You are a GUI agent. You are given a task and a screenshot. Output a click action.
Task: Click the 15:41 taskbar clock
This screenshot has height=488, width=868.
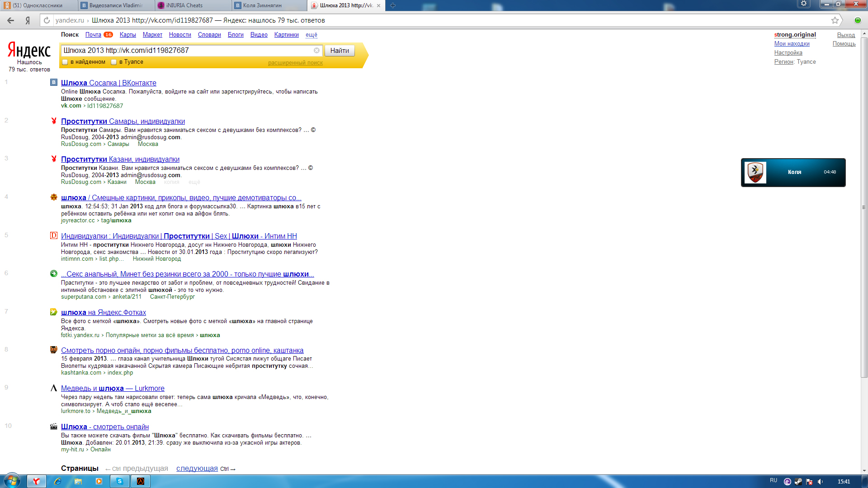pyautogui.click(x=844, y=482)
